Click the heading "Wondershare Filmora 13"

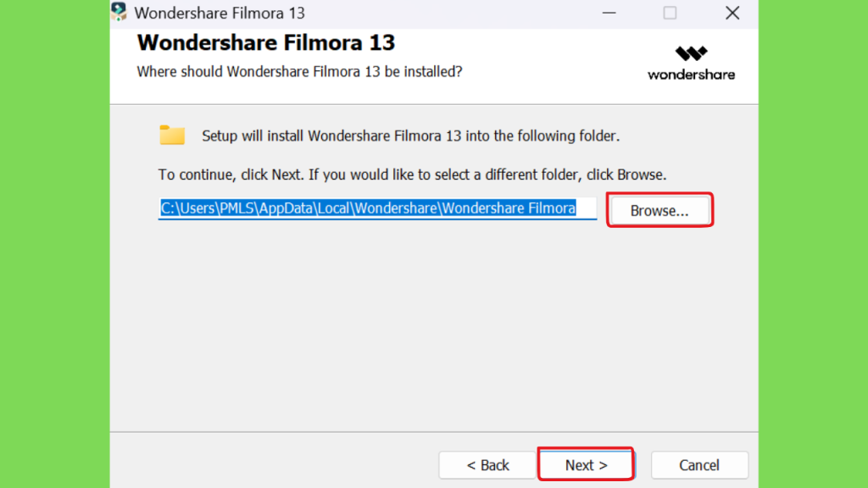[x=265, y=42]
